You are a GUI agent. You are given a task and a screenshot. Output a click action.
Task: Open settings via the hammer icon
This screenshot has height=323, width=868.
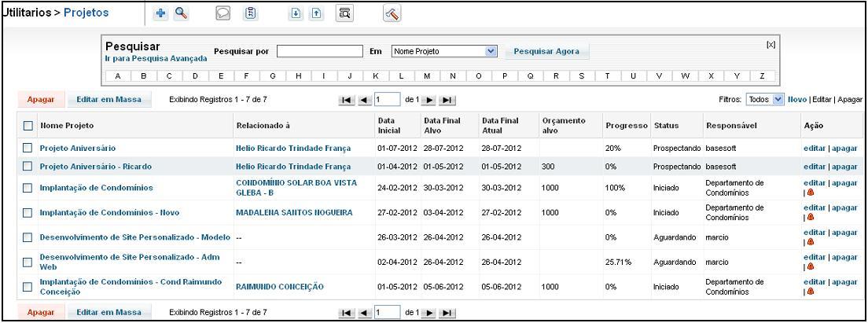click(x=392, y=14)
